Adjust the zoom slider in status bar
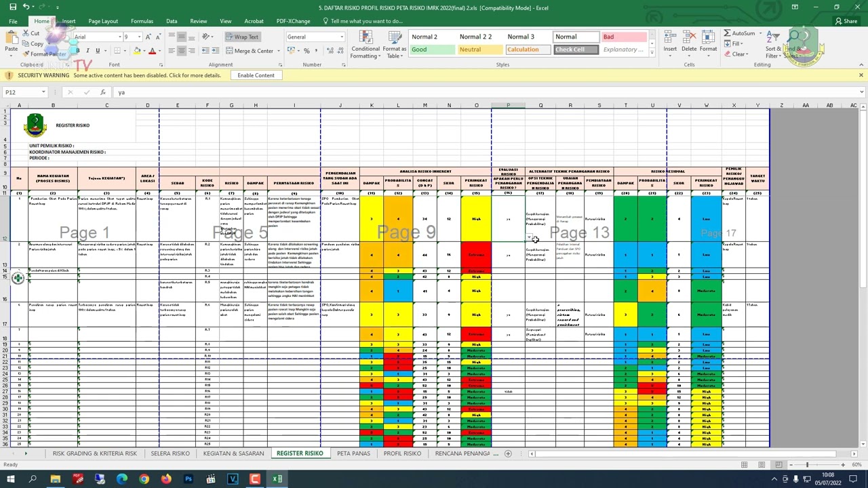The image size is (868, 488). click(x=807, y=465)
